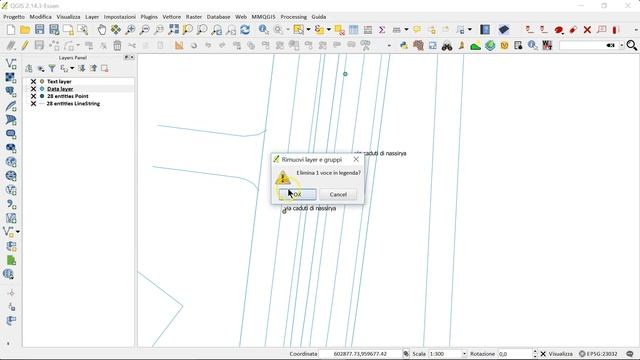Click the coordinate input field
Image resolution: width=640 pixels, height=360 pixels.
pyautogui.click(x=360, y=354)
